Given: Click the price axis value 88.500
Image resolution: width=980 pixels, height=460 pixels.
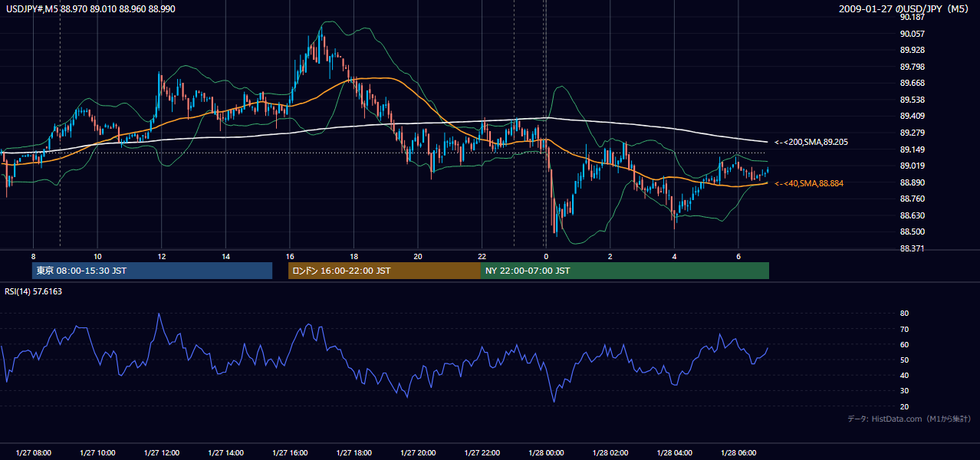Looking at the screenshot, I should 913,232.
